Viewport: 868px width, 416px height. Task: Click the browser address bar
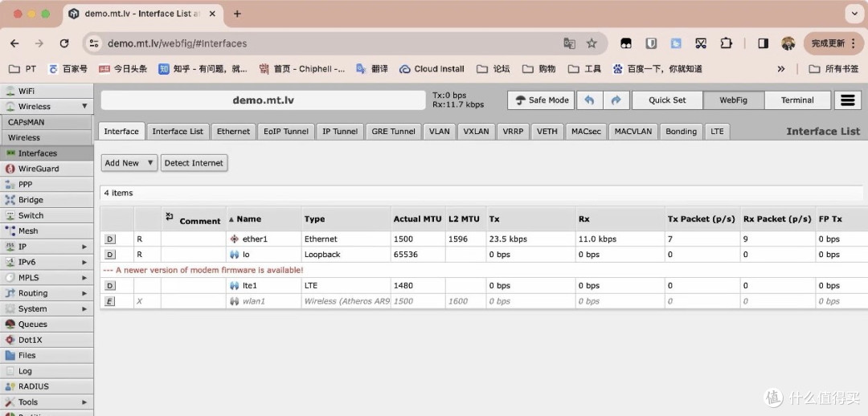point(321,43)
